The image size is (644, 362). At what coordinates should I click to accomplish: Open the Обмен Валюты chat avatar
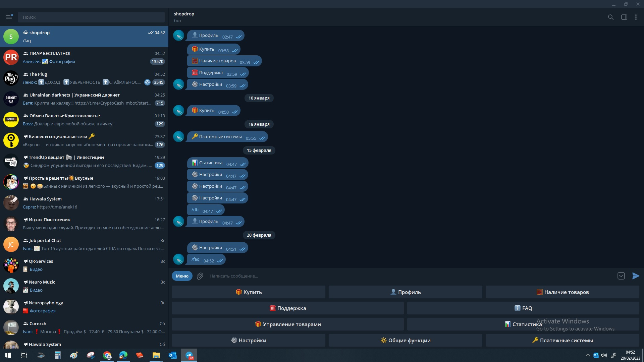pos(11,120)
